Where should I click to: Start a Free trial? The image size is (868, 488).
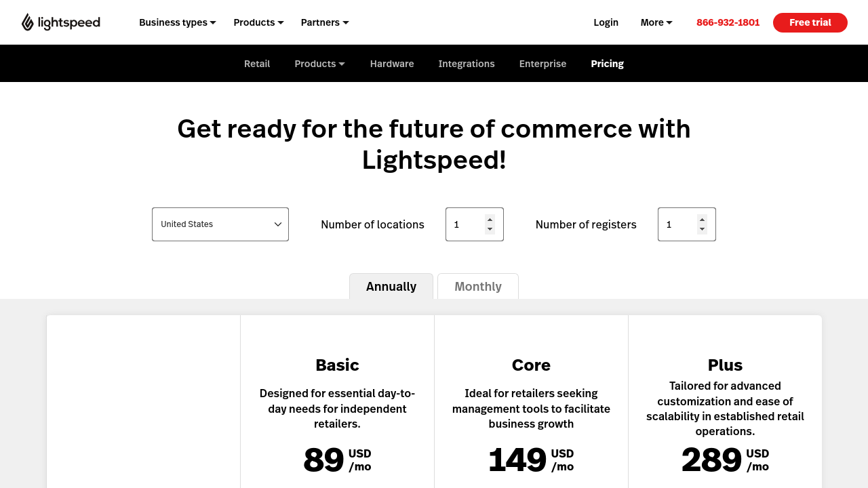[x=810, y=22]
